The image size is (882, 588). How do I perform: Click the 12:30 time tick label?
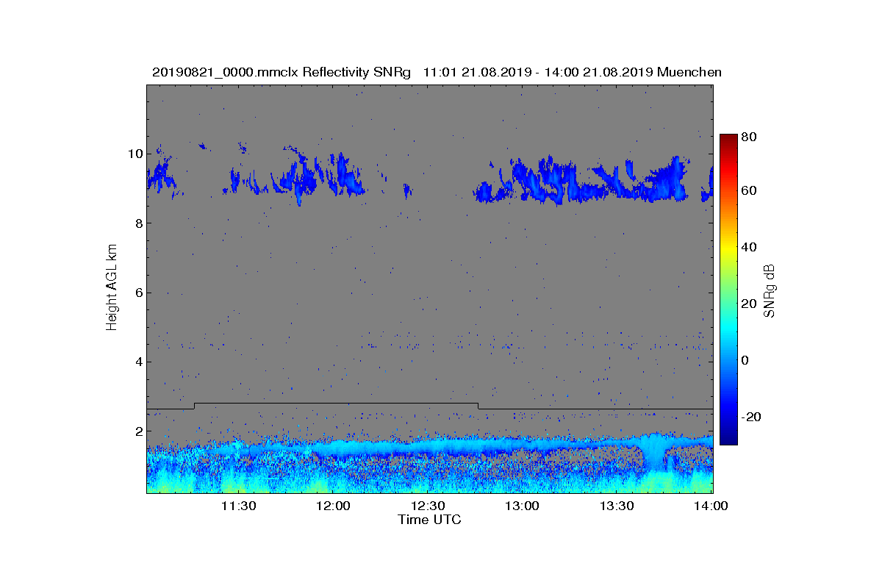(x=427, y=506)
